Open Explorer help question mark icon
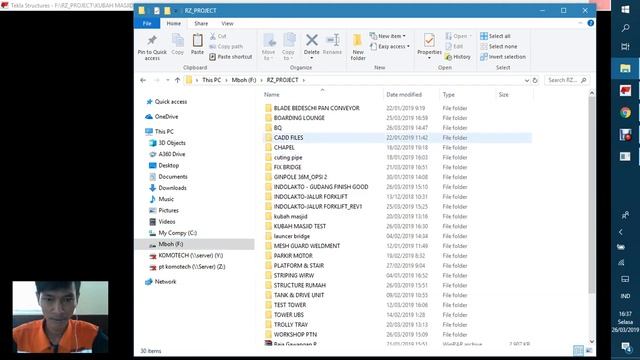This screenshot has width=640, height=360. point(590,23)
